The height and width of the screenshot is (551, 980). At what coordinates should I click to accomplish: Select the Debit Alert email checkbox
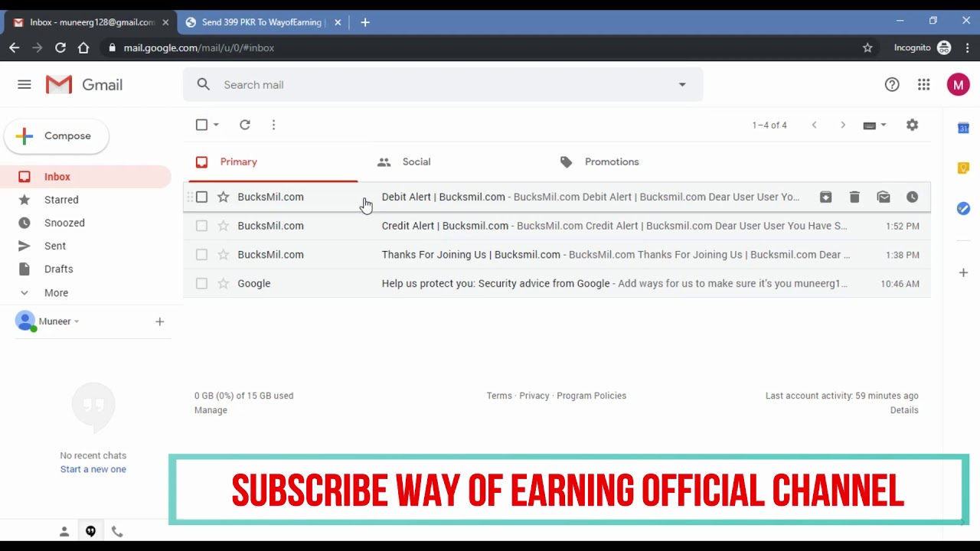(201, 197)
